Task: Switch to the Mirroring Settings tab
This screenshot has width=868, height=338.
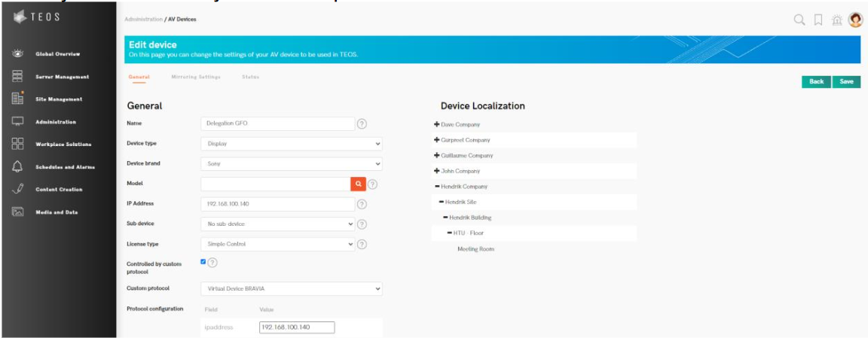Action: tap(196, 77)
